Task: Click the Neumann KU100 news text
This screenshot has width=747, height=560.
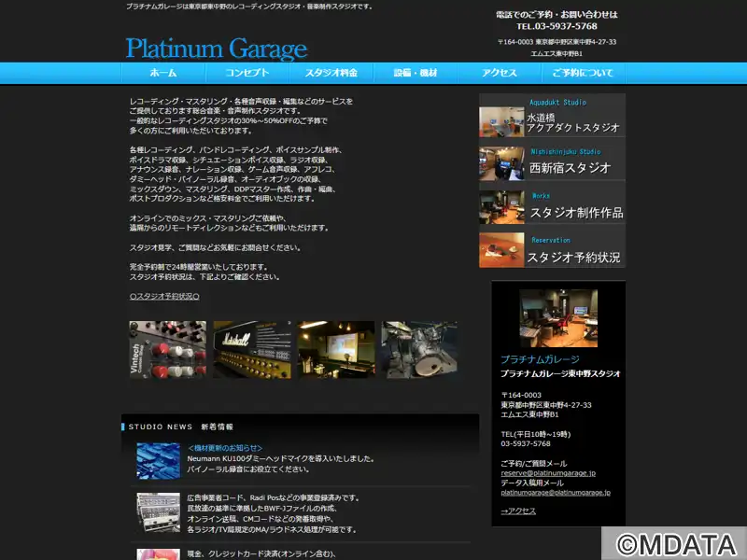Action: pyautogui.click(x=281, y=458)
